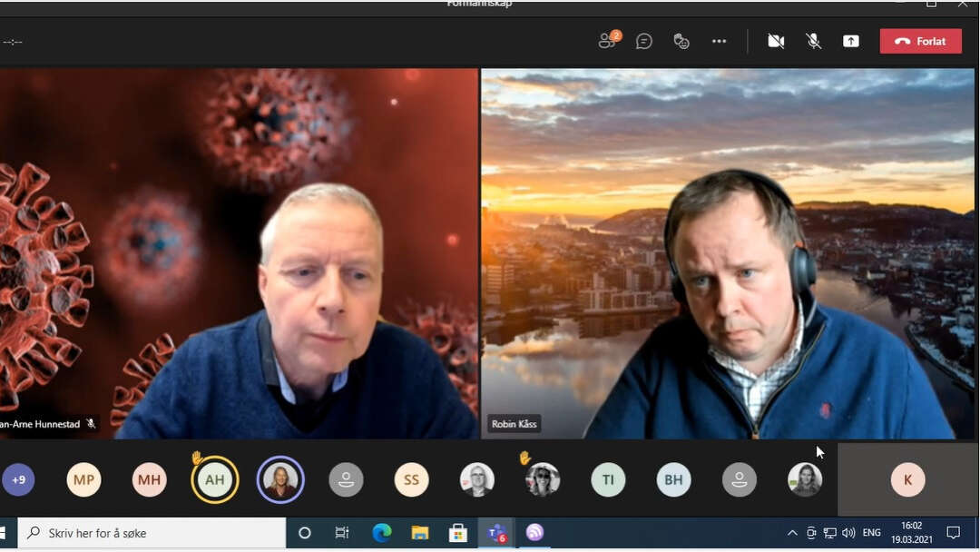This screenshot has height=552, width=980.
Task: Open Microsoft Teams from the taskbar
Action: tap(496, 533)
